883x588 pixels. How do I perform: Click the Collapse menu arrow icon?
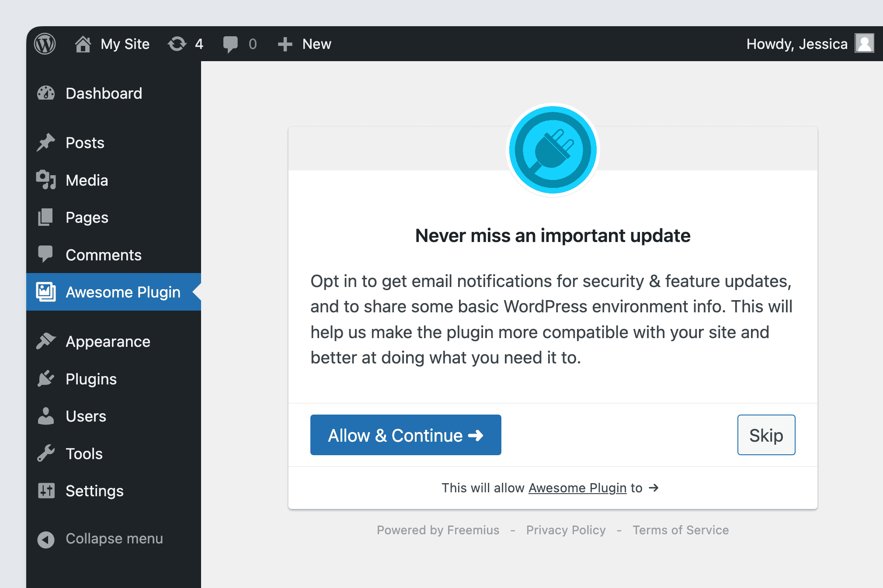(x=46, y=540)
